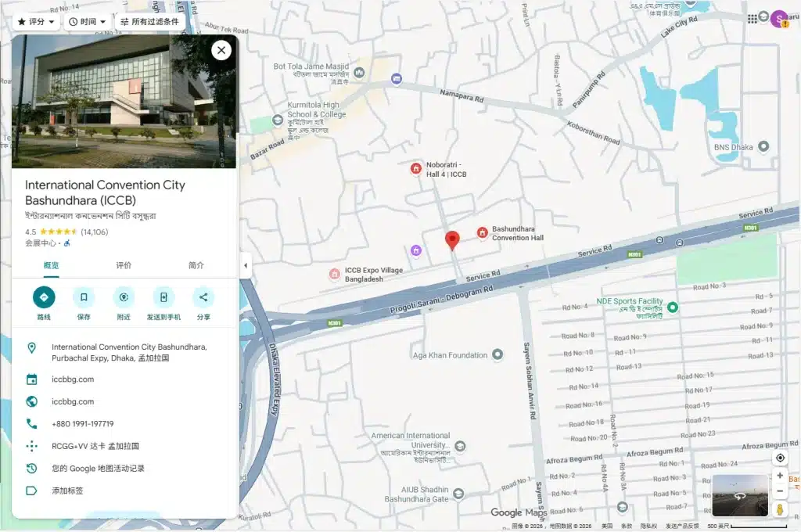Open the Google account avatar
This screenshot has width=801, height=532.
coord(779,19)
